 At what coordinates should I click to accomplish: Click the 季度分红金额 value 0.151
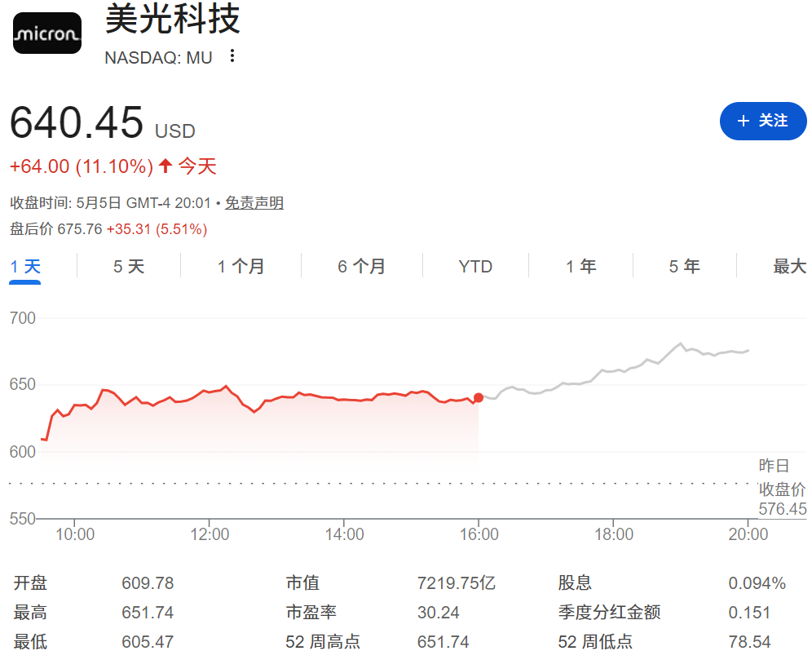[749, 613]
